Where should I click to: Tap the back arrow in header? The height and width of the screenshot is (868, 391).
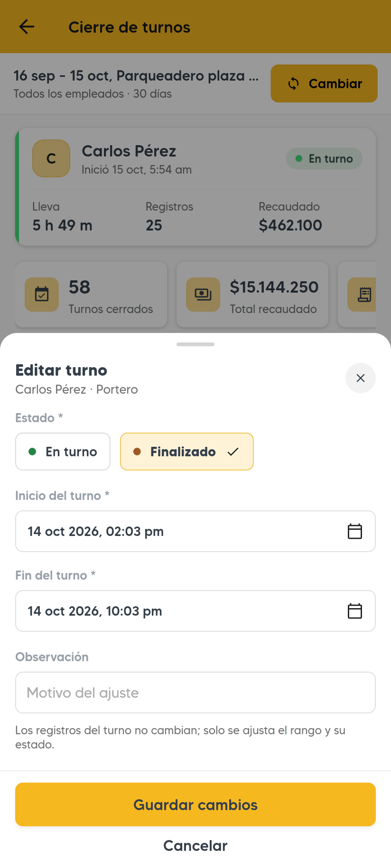coord(27,27)
